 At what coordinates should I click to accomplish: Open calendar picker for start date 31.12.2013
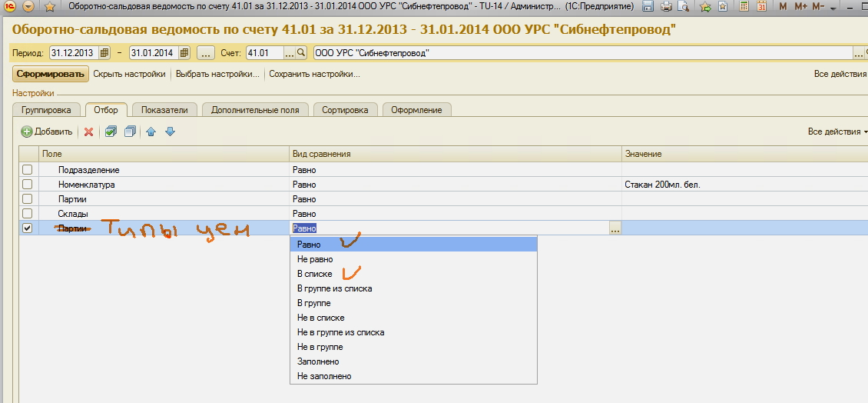coord(105,53)
